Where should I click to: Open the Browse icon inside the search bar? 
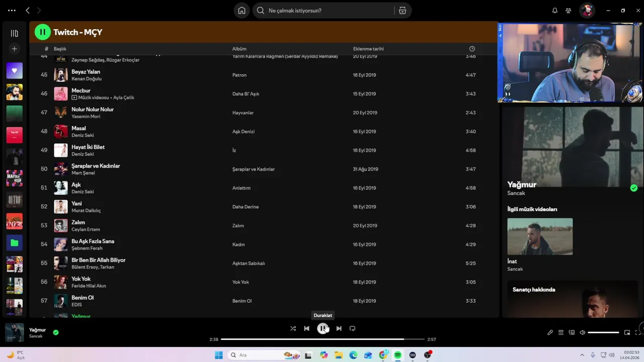click(x=403, y=11)
